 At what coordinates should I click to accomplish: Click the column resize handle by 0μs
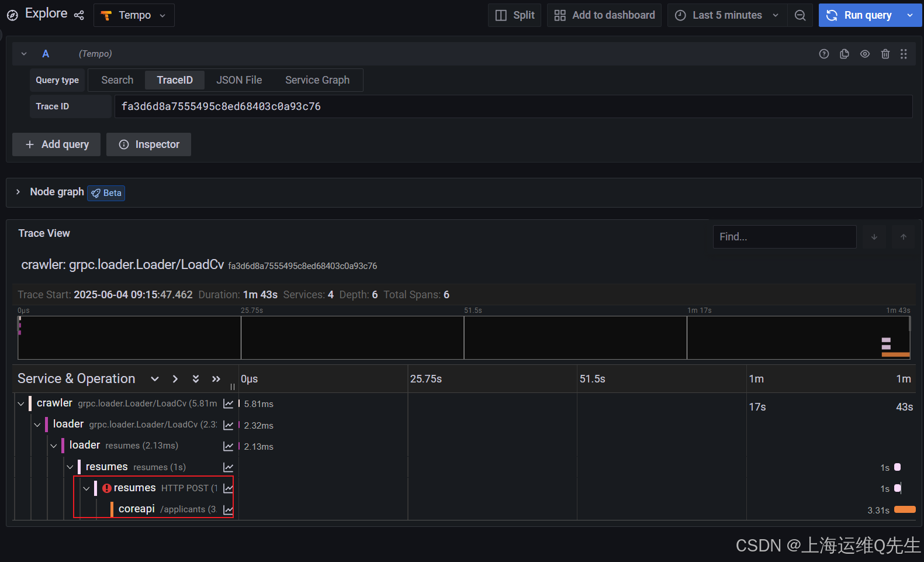point(233,387)
